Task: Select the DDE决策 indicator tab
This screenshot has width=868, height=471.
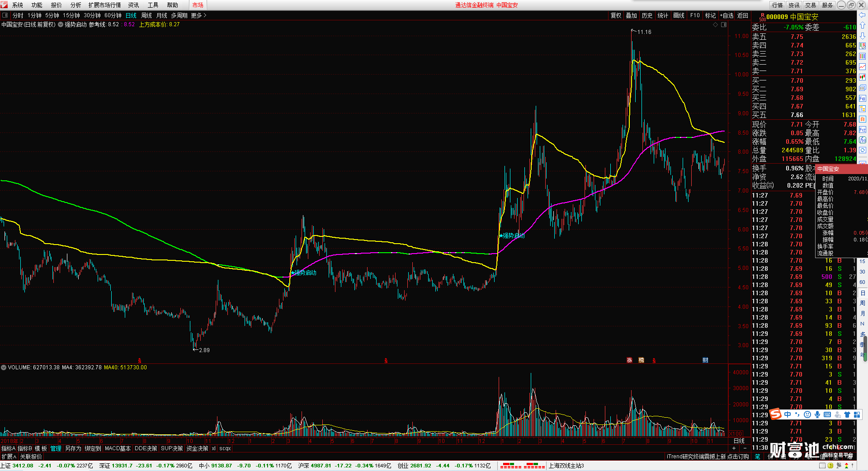Action: 146,448
